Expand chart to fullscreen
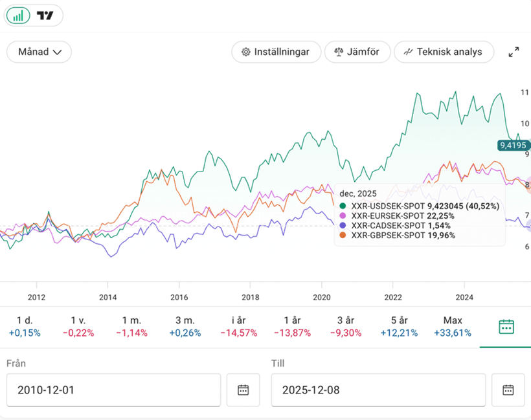 [x=514, y=52]
